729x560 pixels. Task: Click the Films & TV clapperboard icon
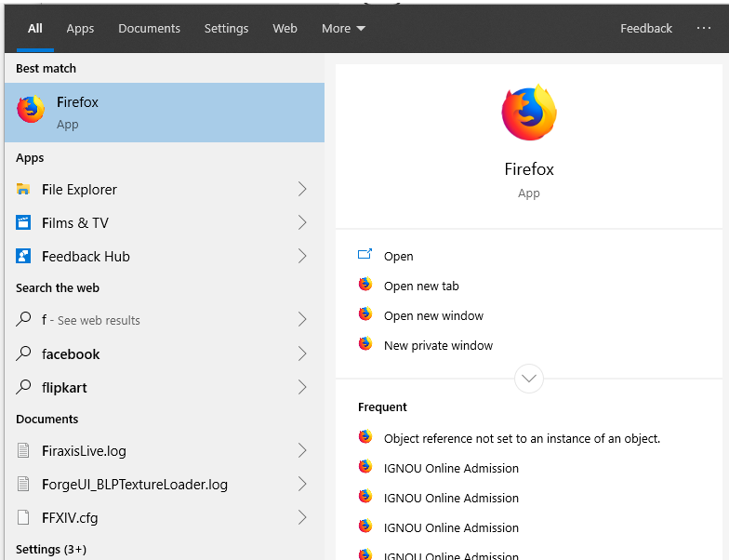(23, 222)
